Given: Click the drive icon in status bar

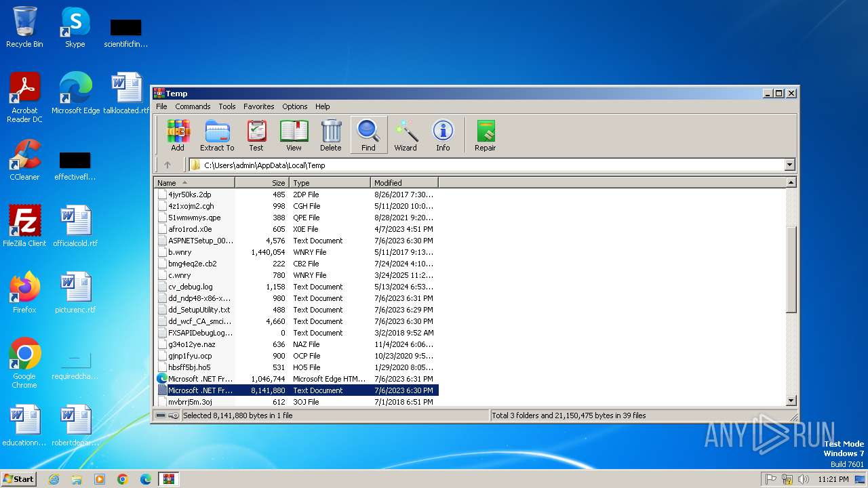Looking at the screenshot, I should click(161, 415).
